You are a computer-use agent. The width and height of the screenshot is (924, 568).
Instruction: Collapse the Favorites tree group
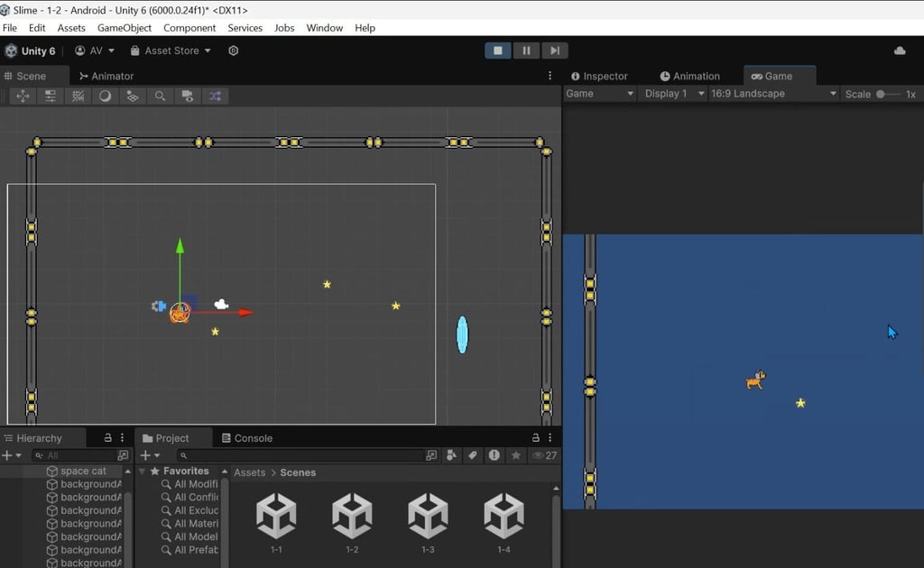tap(142, 472)
